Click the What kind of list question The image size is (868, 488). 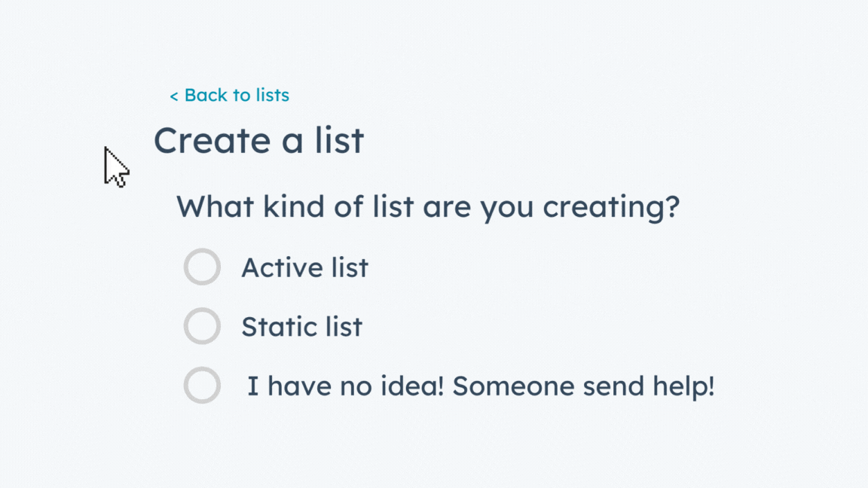(428, 206)
